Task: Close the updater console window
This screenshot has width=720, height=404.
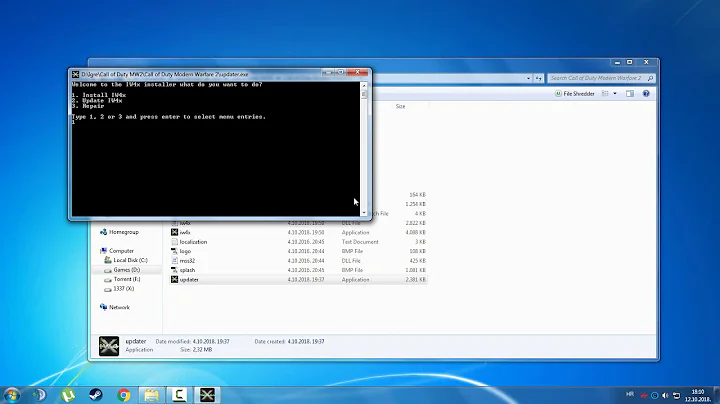Action: click(357, 73)
